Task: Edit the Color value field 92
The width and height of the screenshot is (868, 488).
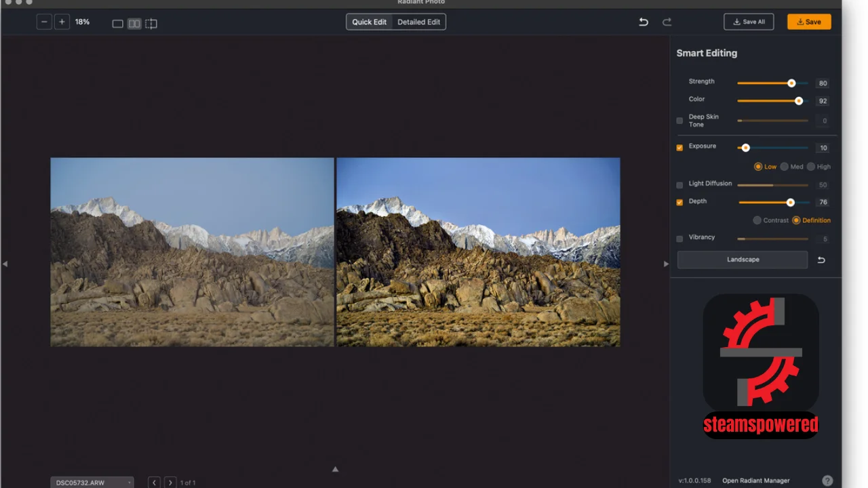Action: coord(823,101)
